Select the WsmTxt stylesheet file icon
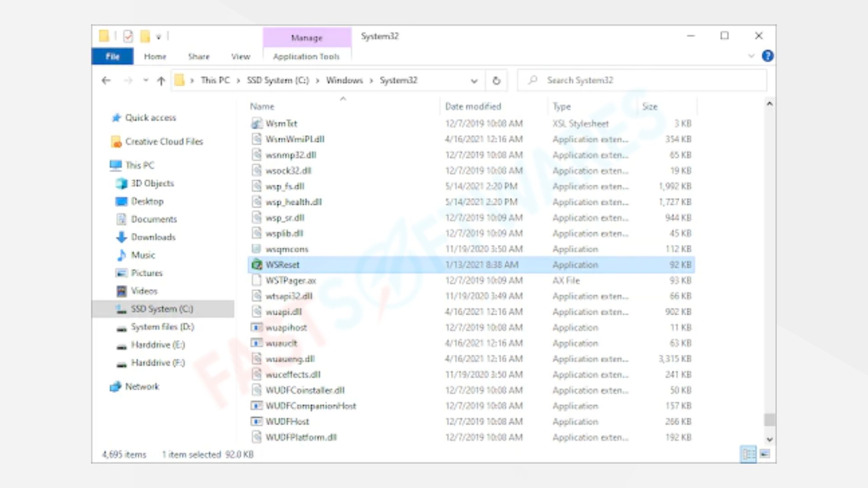 click(257, 123)
